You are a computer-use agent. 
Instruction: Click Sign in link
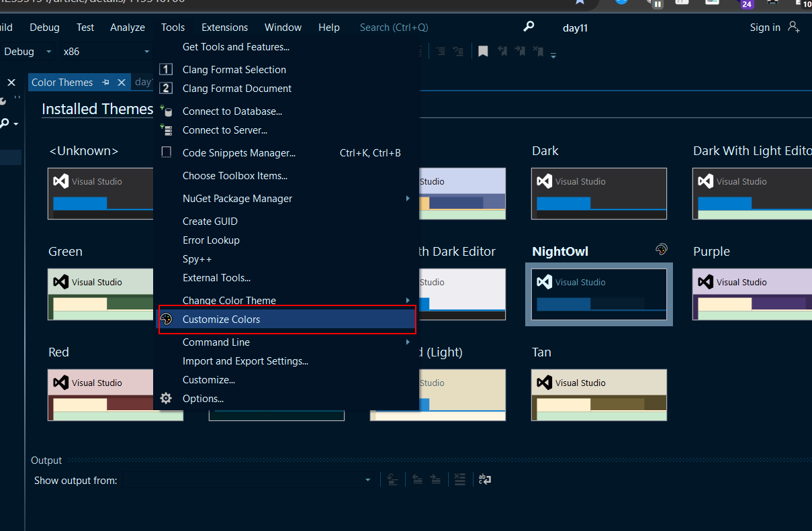point(765,27)
